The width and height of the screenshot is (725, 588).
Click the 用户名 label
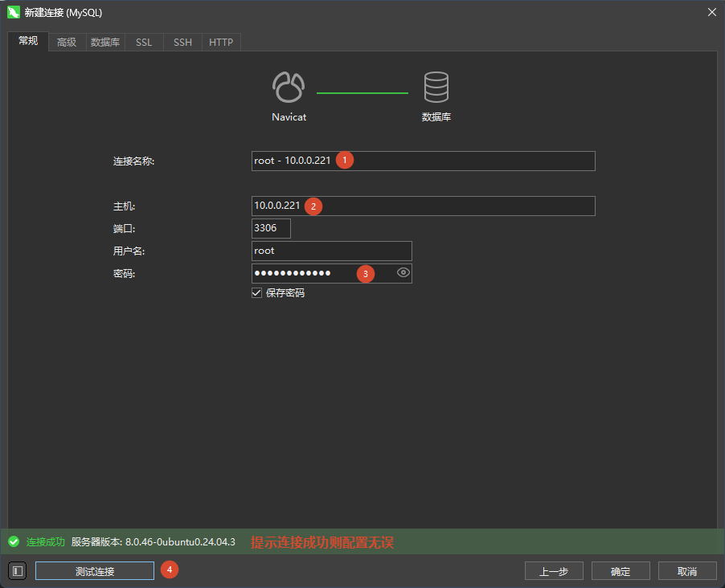(129, 251)
